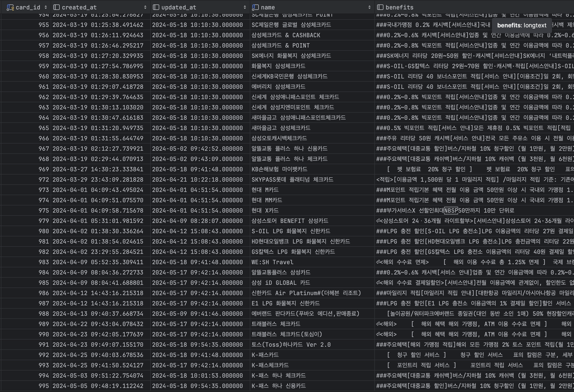Click created_at cell for card 969
Viewport: 574px width, 392px height.
pos(98,169)
